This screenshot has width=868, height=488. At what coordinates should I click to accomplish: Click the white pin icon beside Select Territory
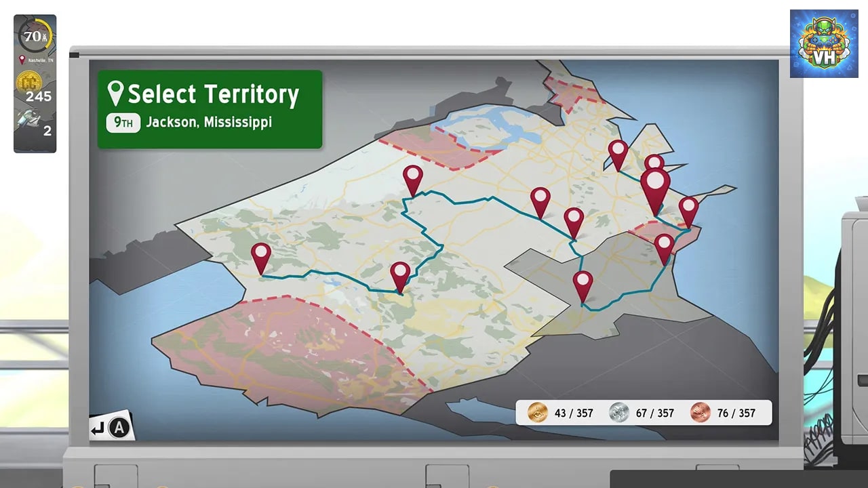[116, 94]
